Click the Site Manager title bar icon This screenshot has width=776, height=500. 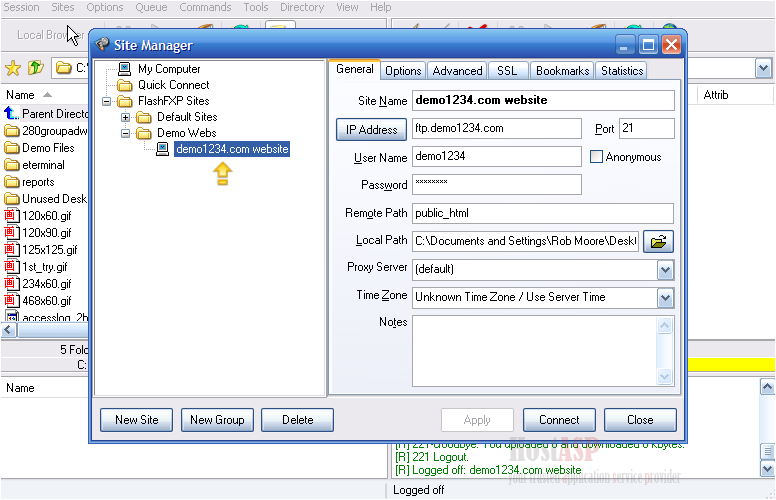[x=102, y=45]
